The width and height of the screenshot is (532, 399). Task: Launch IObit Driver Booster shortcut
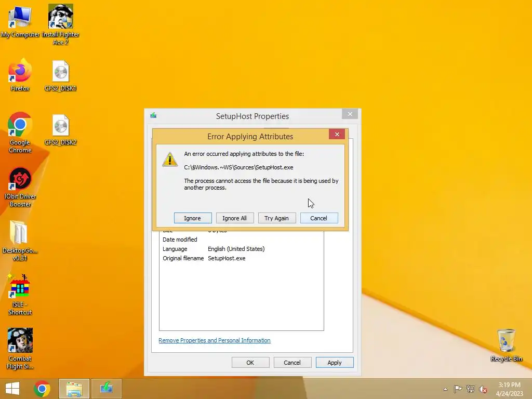[x=20, y=187]
